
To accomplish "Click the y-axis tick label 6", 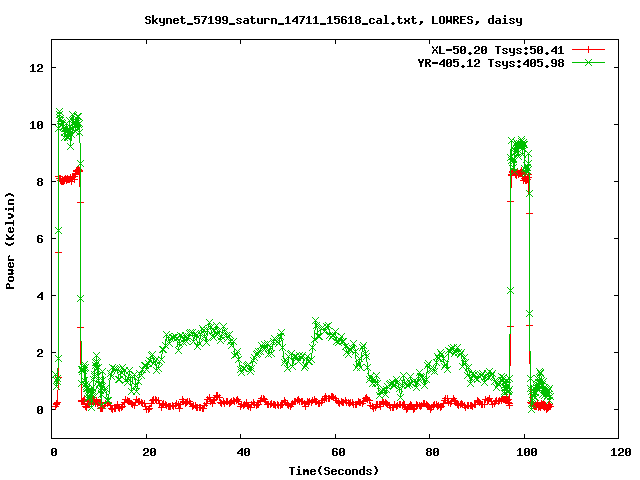I will pos(40,239).
